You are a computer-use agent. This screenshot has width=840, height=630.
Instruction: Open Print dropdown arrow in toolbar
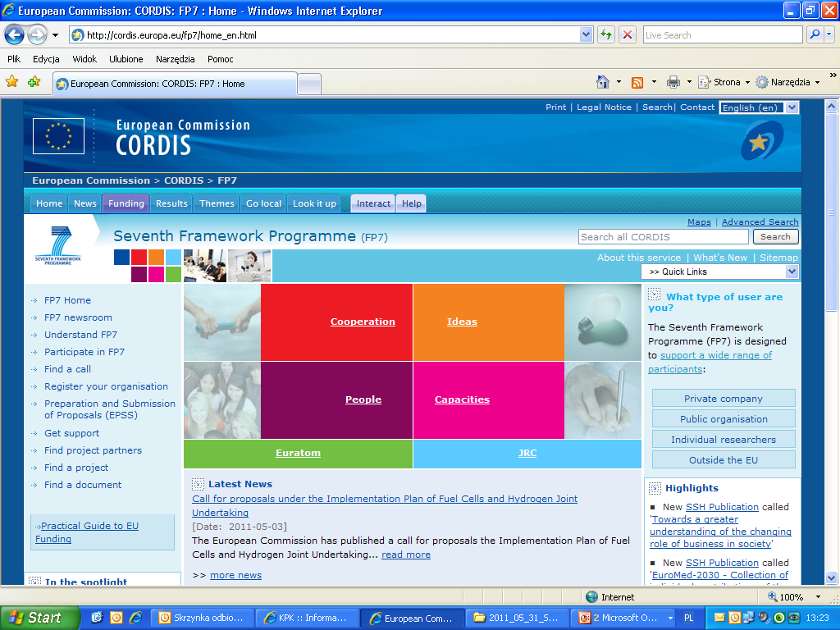[x=689, y=82]
